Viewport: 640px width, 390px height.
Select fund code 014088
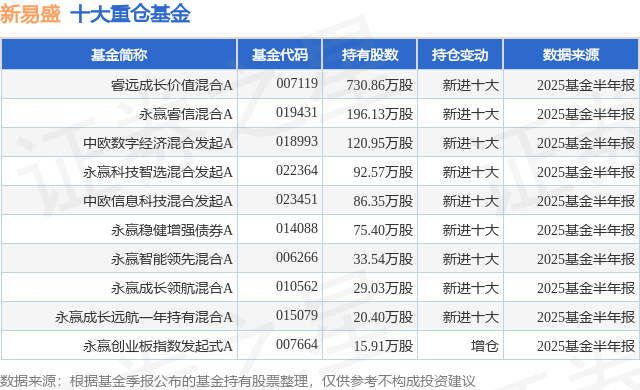(x=297, y=228)
